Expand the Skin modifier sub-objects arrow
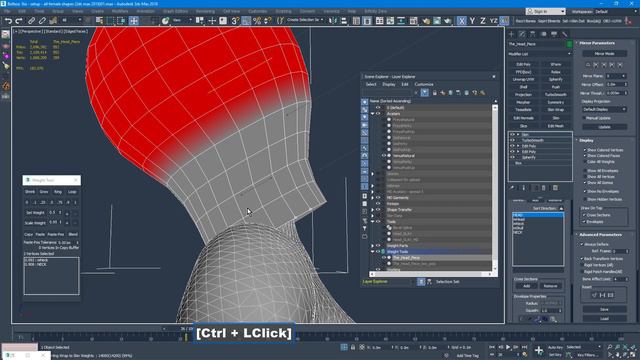Screen dimensions: 640x360 click(518, 134)
